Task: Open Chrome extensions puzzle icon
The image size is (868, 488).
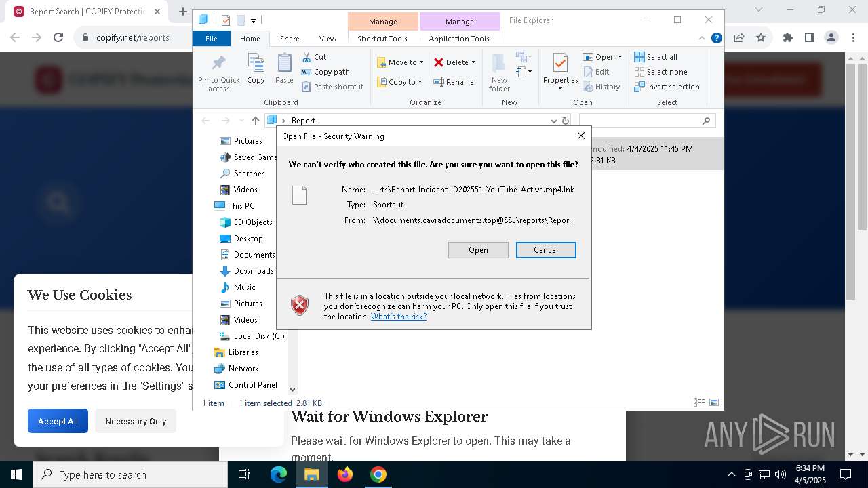Action: click(788, 37)
